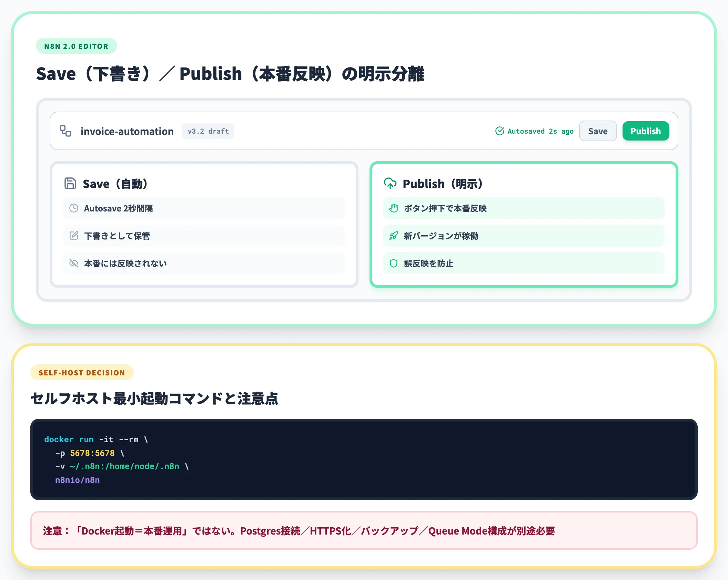The height and width of the screenshot is (580, 728).
Task: Click the N8N 2.0 EDITOR badge
Action: coord(76,46)
